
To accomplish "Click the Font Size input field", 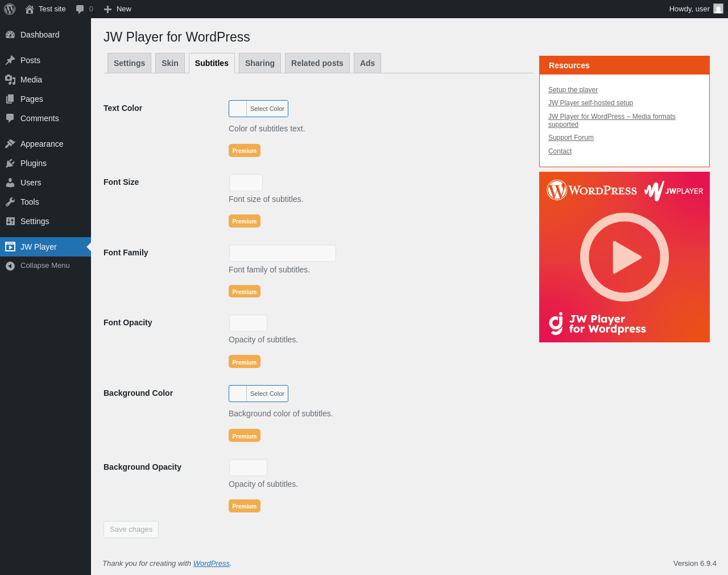I will point(246,183).
